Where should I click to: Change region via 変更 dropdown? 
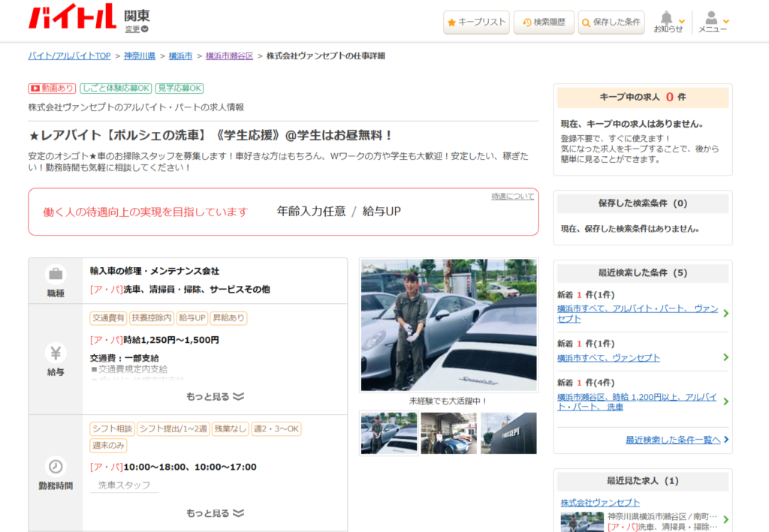(137, 29)
